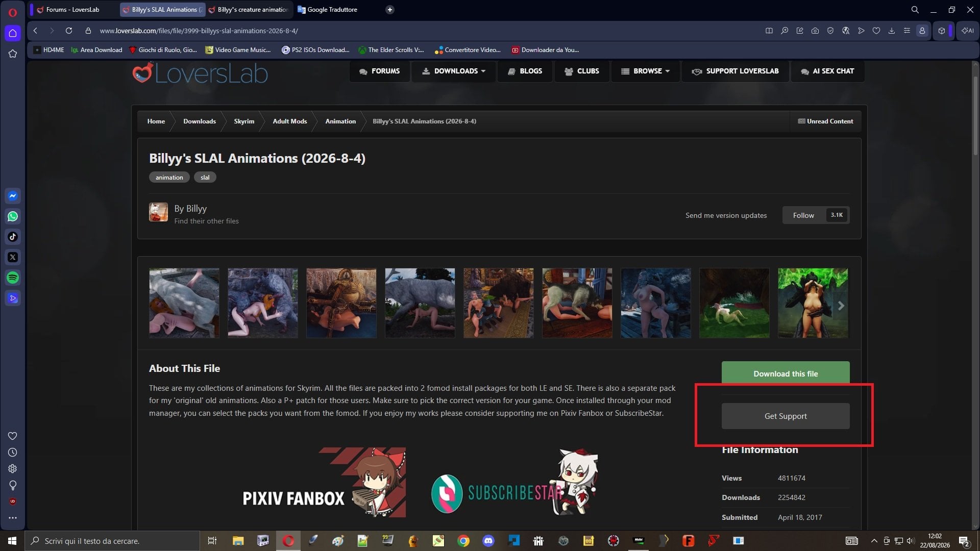The width and height of the screenshot is (980, 551).
Task: Click the Windows taskbar search box
Action: pos(112,541)
